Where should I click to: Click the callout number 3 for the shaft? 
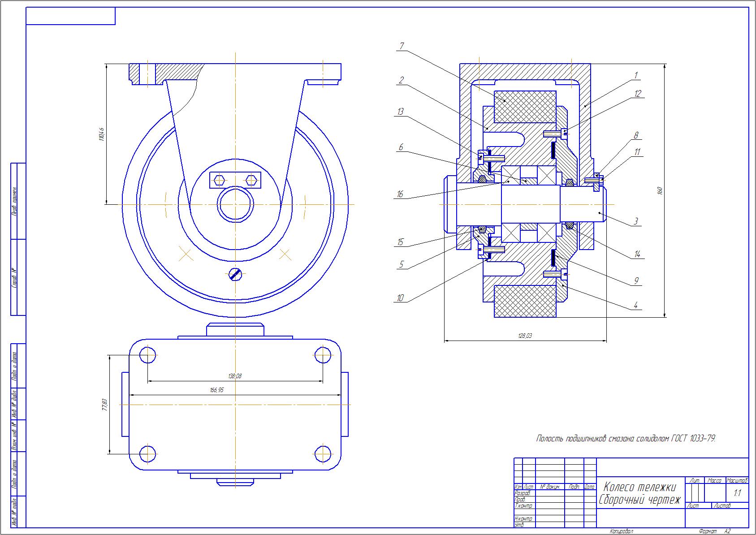click(x=635, y=221)
